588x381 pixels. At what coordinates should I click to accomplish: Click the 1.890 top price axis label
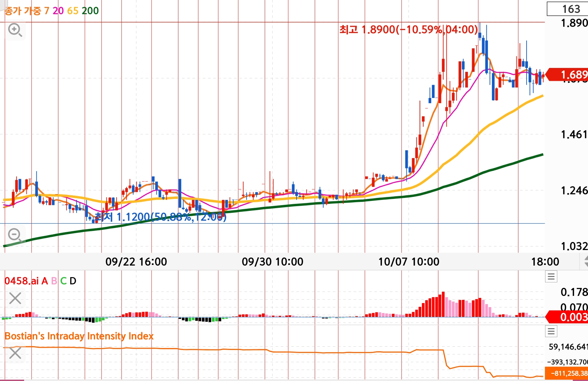(574, 23)
